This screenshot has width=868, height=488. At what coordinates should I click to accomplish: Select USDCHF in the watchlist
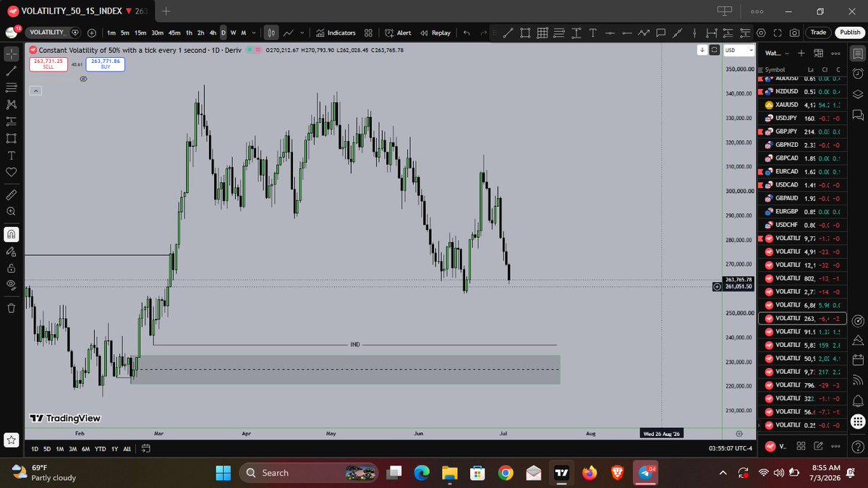(x=801, y=224)
